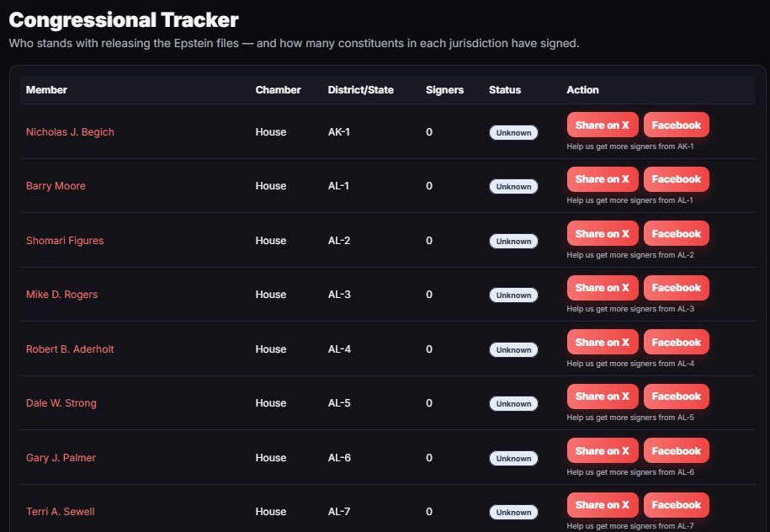Click House chamber cell for Barry Moore
Screen dimensions: 770x532
271,186
